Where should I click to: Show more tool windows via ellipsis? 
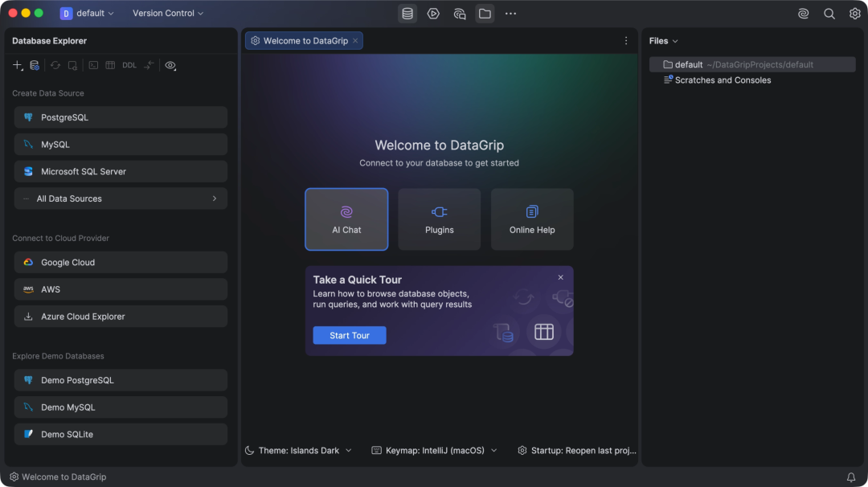point(510,14)
